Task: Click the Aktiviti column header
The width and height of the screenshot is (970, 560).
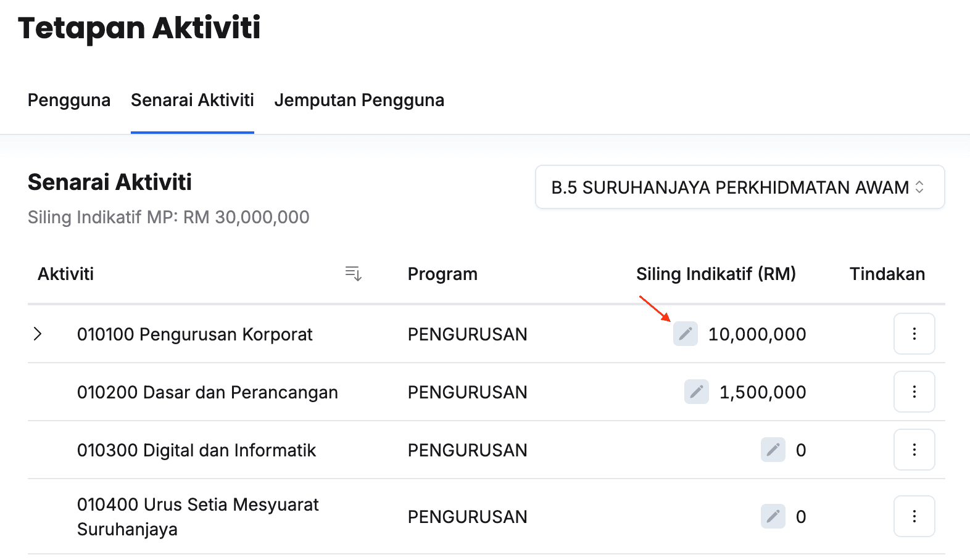Action: pyautogui.click(x=66, y=274)
